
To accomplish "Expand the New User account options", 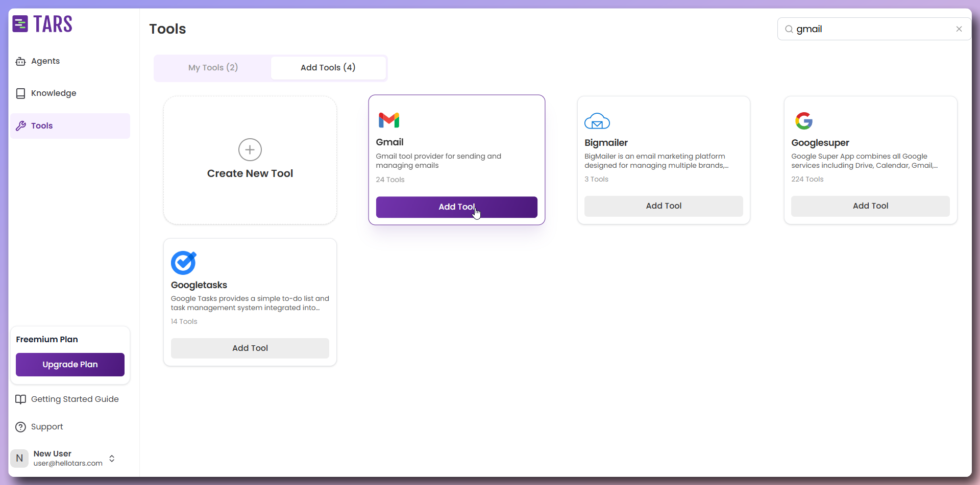I will (112, 458).
